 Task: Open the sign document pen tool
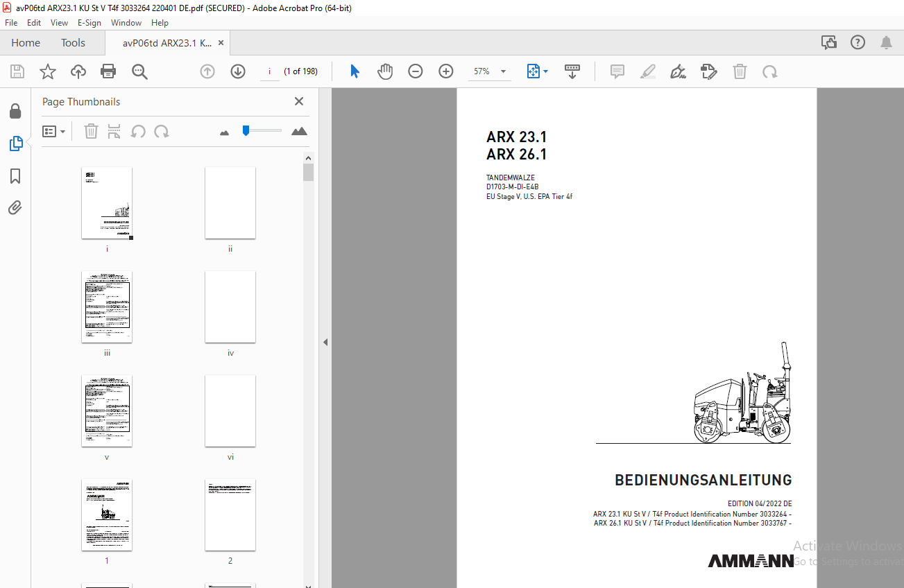click(679, 71)
